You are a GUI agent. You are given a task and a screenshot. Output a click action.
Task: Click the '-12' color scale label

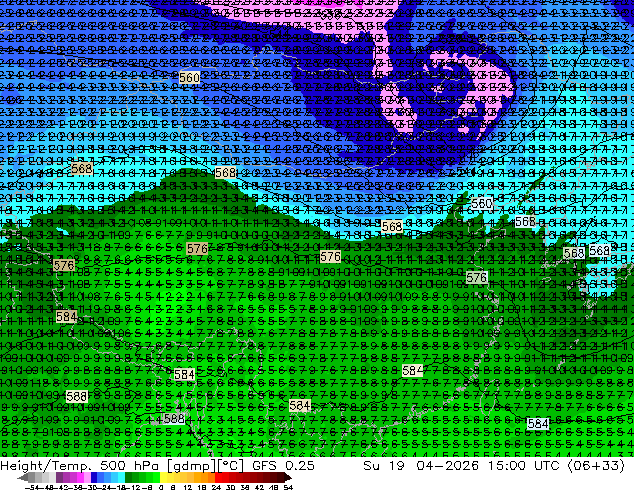pos(133,487)
